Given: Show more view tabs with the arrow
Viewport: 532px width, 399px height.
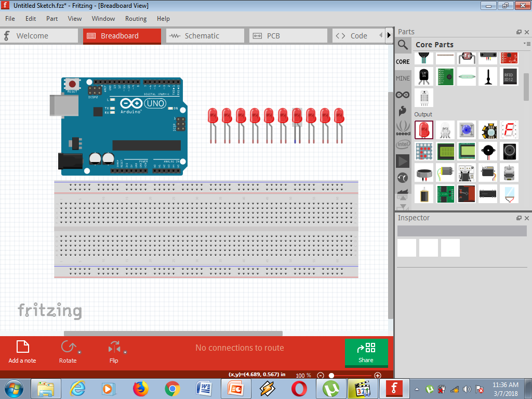Looking at the screenshot, I should click(389, 35).
